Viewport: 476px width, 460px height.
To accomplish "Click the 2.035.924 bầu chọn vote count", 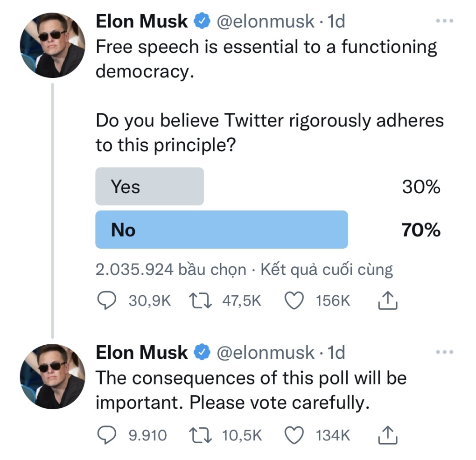I will [170, 269].
